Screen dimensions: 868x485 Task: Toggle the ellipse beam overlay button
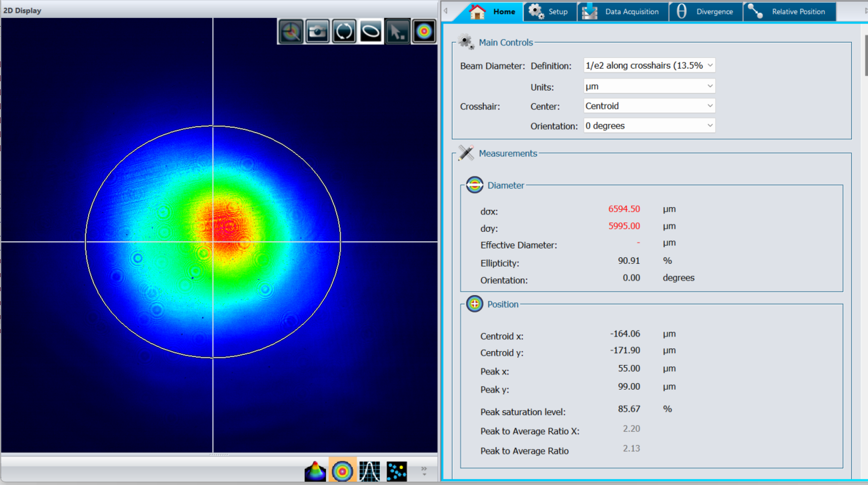[x=371, y=31]
